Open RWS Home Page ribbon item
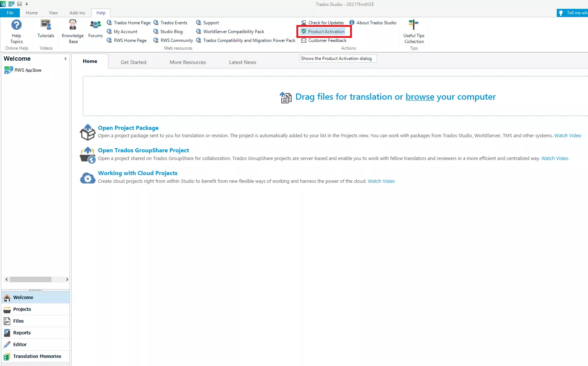 coord(126,40)
